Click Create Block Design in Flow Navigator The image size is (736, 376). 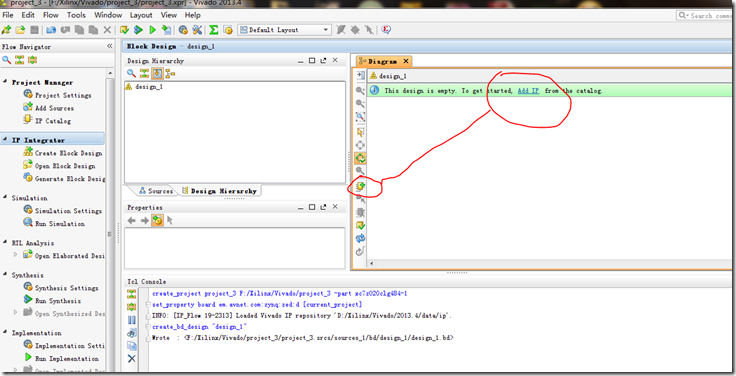pyautogui.click(x=63, y=153)
